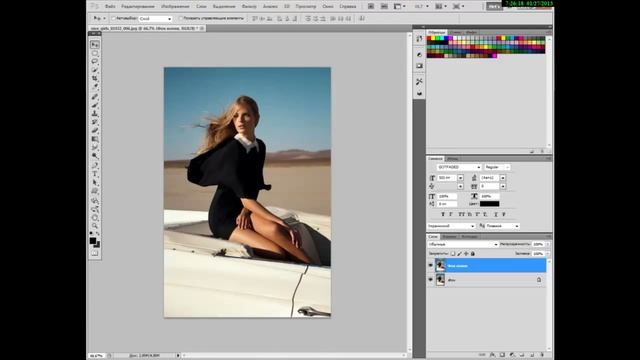Select the Zoom tool in toolbox
The height and width of the screenshot is (360, 640).
[95, 226]
